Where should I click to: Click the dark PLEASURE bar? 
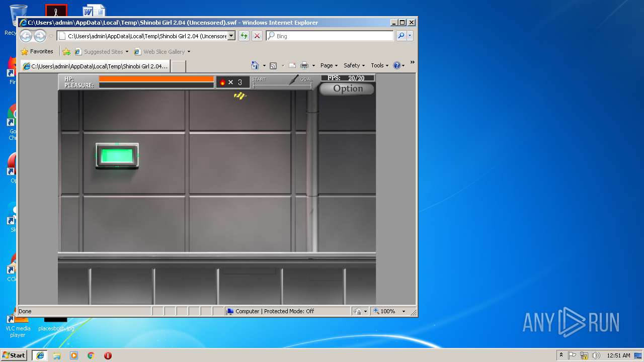point(156,85)
